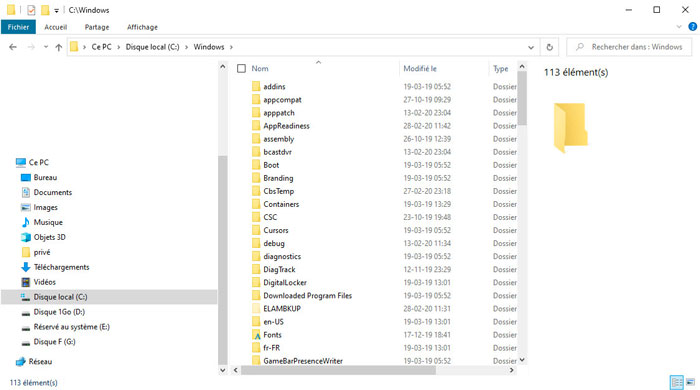Click Disque local (C:) breadcrumb

click(152, 47)
